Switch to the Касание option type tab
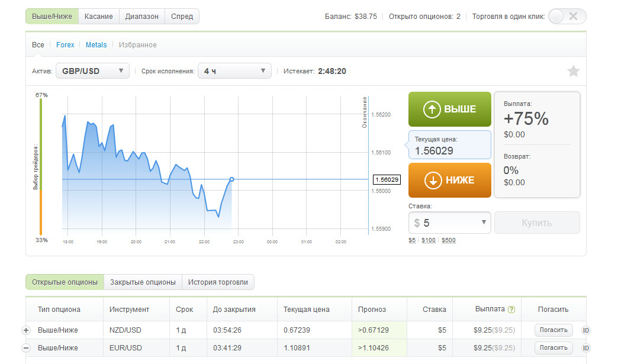Image resolution: width=618 pixels, height=364 pixels. (x=98, y=17)
